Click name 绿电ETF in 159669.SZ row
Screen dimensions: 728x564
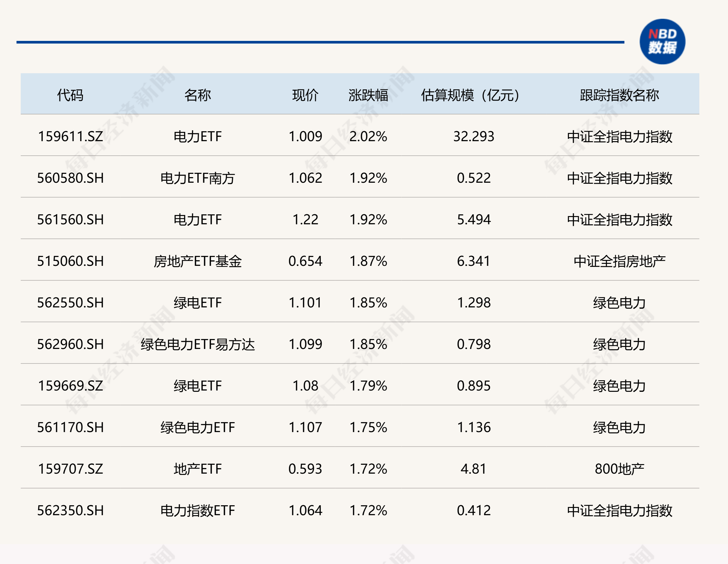tap(198, 386)
